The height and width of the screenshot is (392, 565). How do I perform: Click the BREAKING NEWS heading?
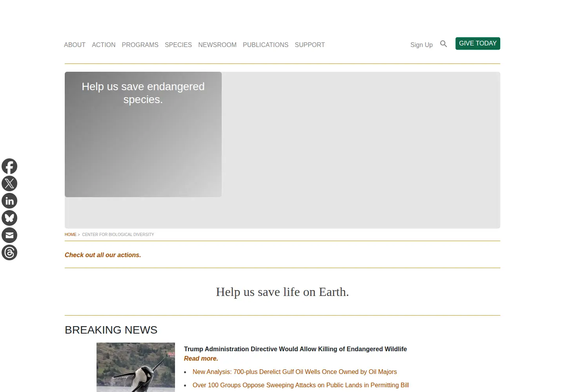[x=111, y=330]
